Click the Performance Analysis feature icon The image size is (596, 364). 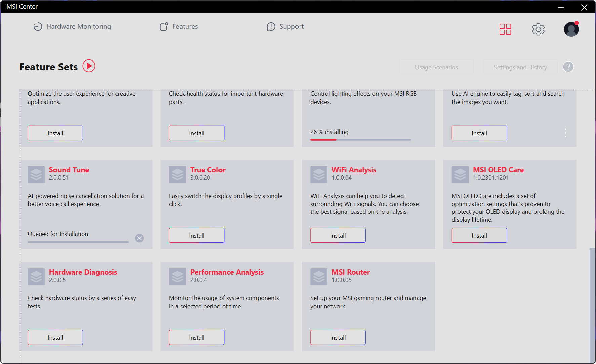[177, 277]
